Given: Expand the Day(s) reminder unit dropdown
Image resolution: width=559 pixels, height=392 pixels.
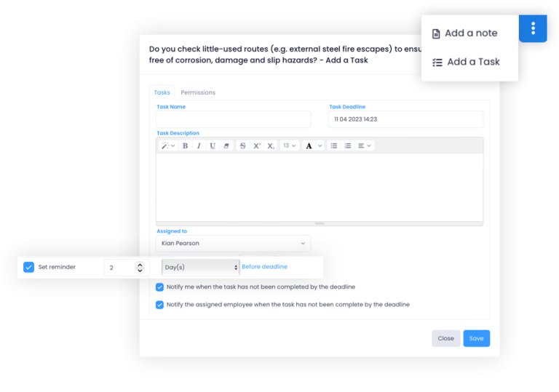Looking at the screenshot, I should [x=200, y=267].
